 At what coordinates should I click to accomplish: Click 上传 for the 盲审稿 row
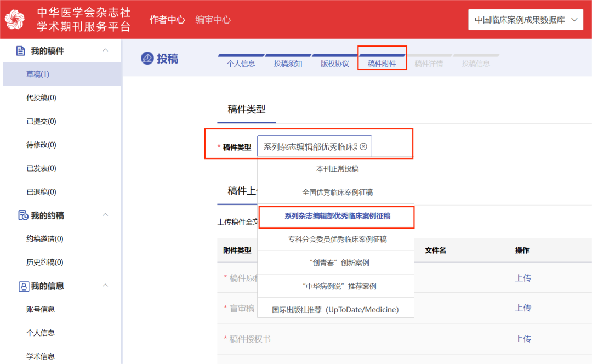(523, 308)
